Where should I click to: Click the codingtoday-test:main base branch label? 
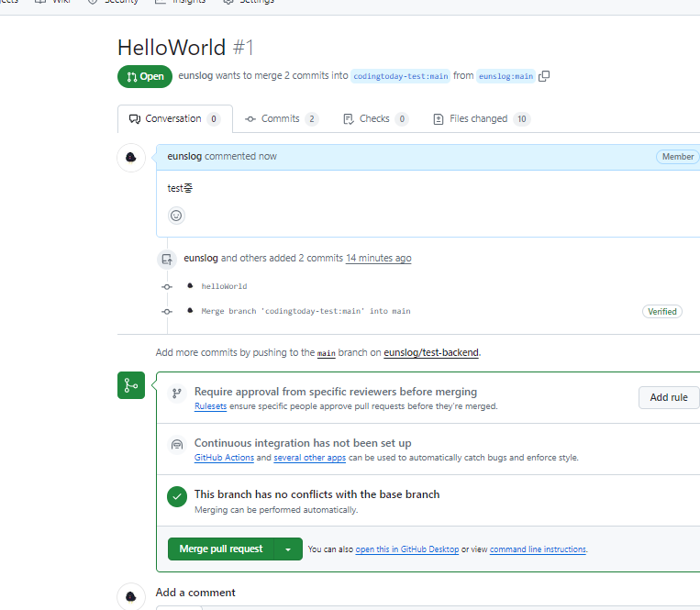click(400, 76)
